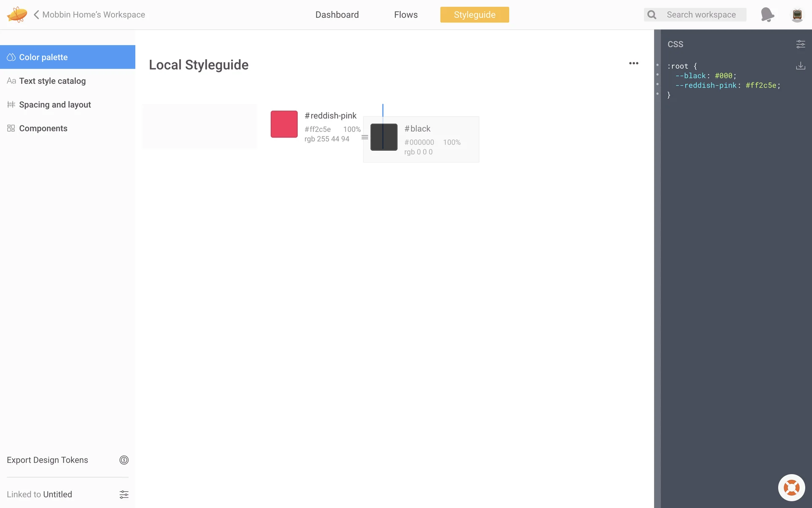Image resolution: width=812 pixels, height=508 pixels.
Task: Open the user avatar menu
Action: [x=797, y=15]
